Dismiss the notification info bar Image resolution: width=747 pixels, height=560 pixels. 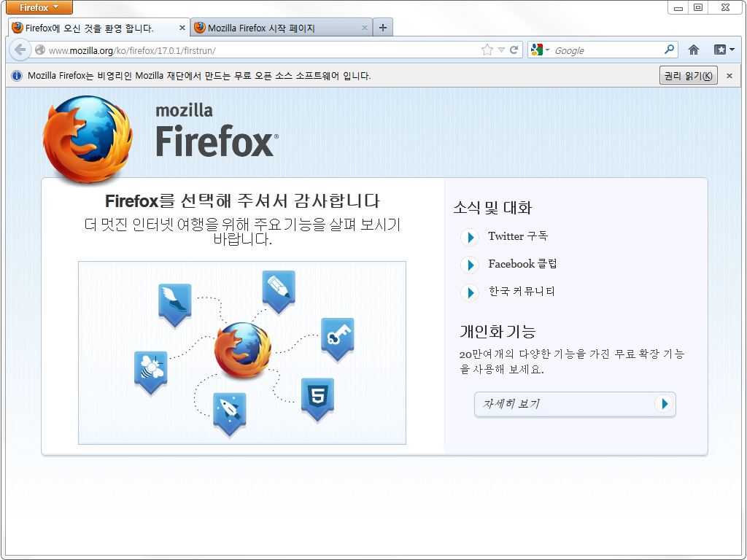(729, 76)
